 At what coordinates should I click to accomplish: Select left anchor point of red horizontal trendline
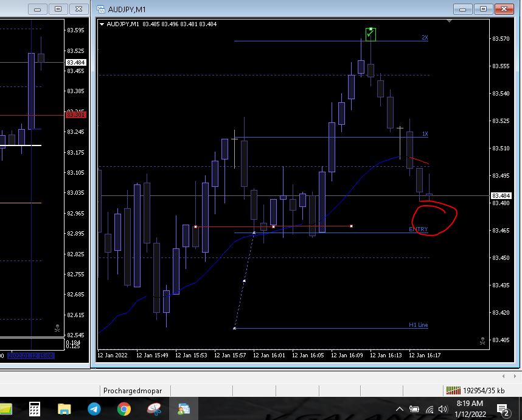pos(195,226)
